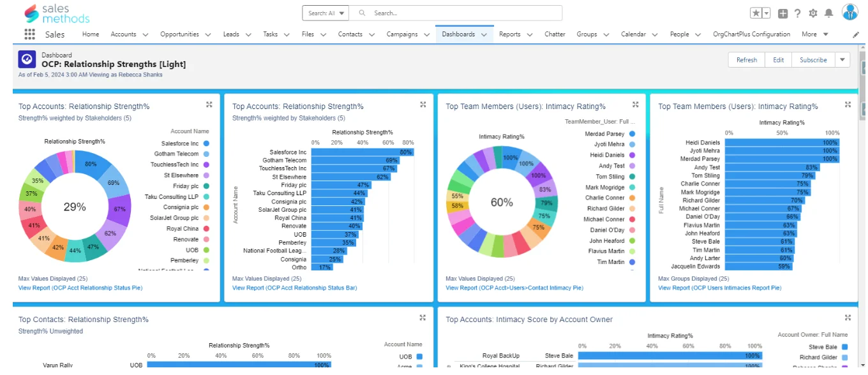Open the App Launcher grid icon
This screenshot has height=375, width=868.
tap(29, 34)
